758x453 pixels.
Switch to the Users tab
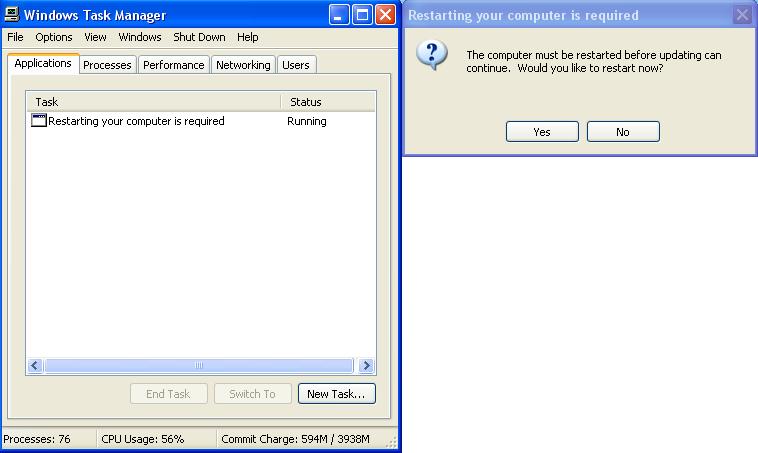(x=296, y=65)
